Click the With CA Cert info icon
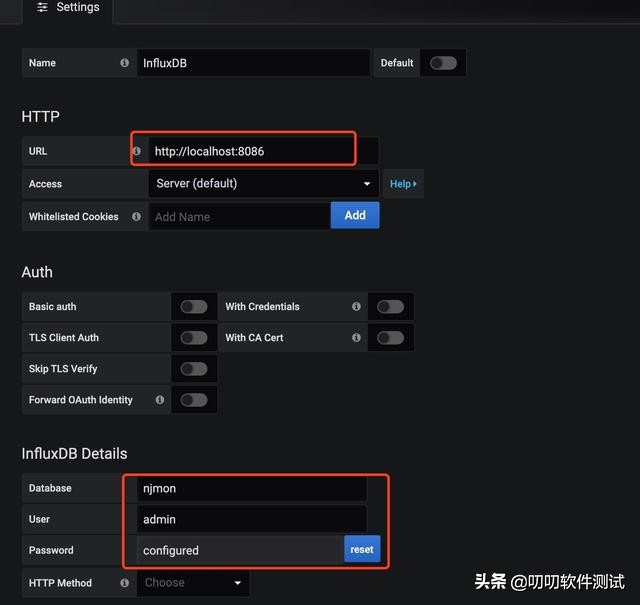 [356, 337]
